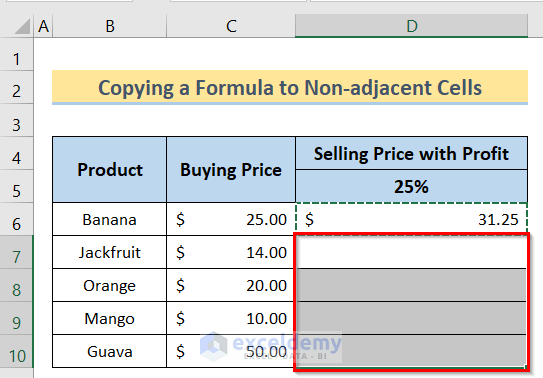Viewport: 543px width, 378px height.
Task: Select column D header
Action: click(x=411, y=26)
